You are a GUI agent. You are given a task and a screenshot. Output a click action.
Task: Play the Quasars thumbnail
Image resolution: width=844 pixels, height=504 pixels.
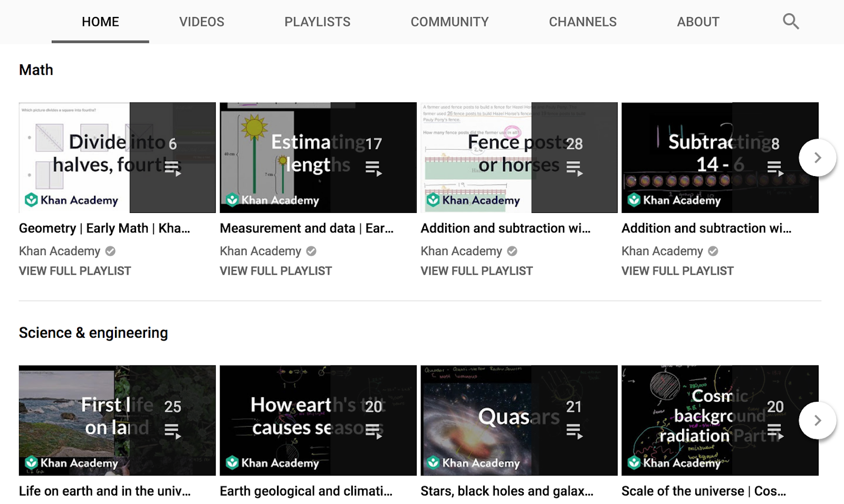click(519, 421)
